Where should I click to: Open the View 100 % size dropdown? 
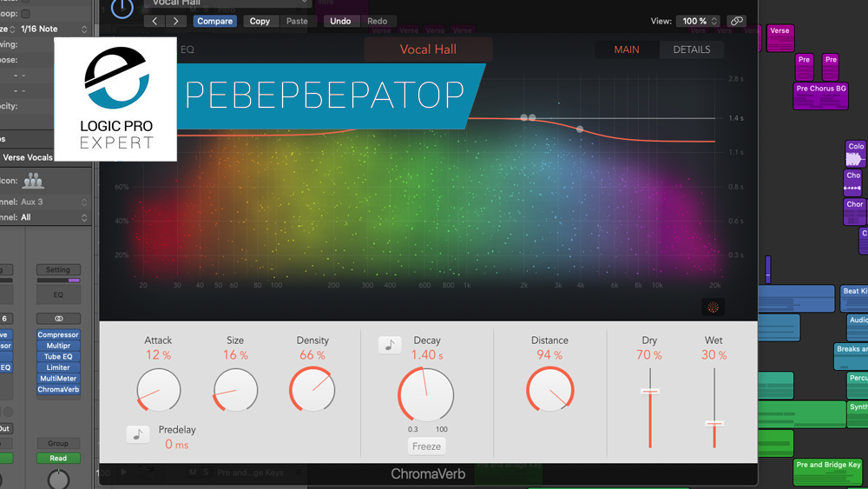click(x=698, y=21)
